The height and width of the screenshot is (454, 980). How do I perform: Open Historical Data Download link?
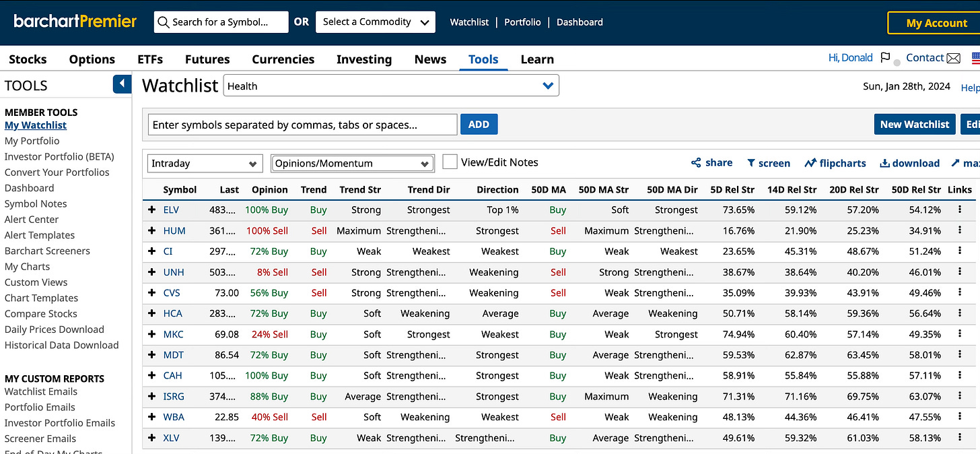[x=61, y=345]
